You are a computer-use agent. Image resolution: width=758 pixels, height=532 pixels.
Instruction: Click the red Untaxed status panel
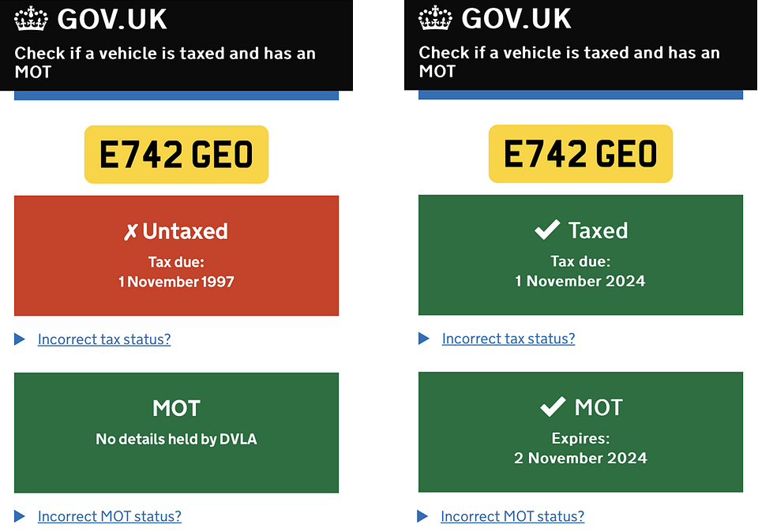click(176, 255)
